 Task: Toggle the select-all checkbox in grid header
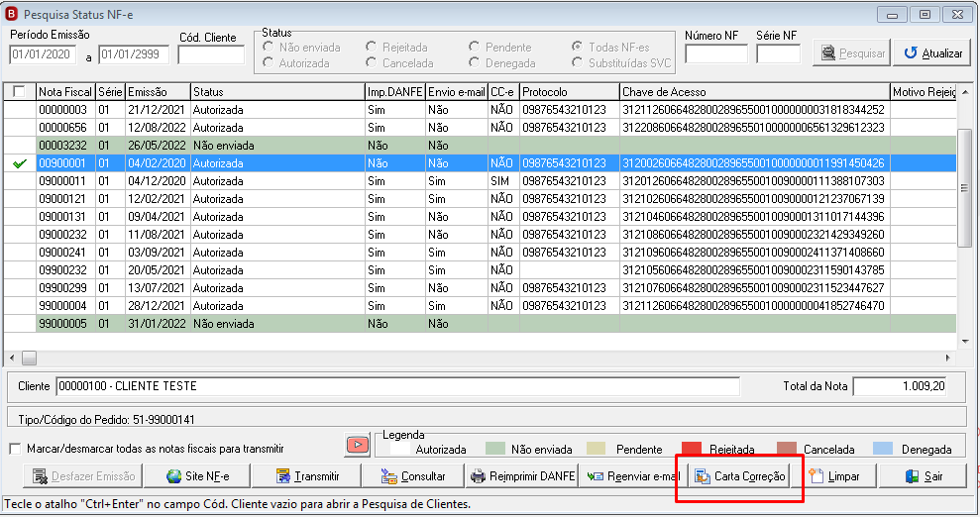point(20,92)
